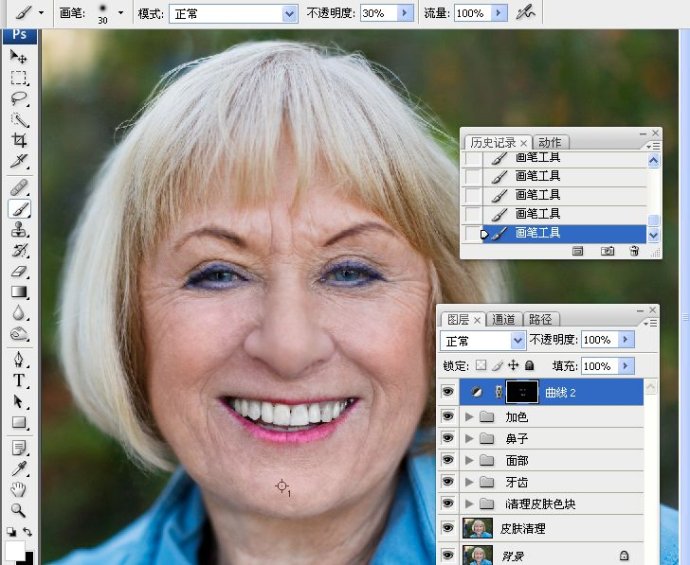Select the Path Selection tool
Image resolution: width=690 pixels, height=565 pixels.
coord(18,402)
